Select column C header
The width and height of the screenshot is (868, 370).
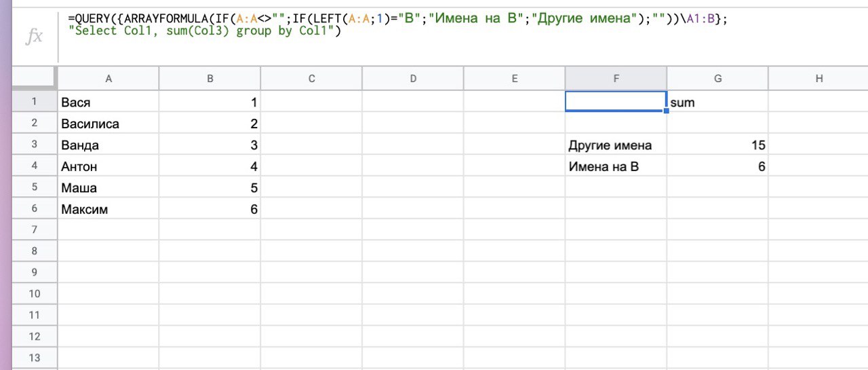click(311, 79)
